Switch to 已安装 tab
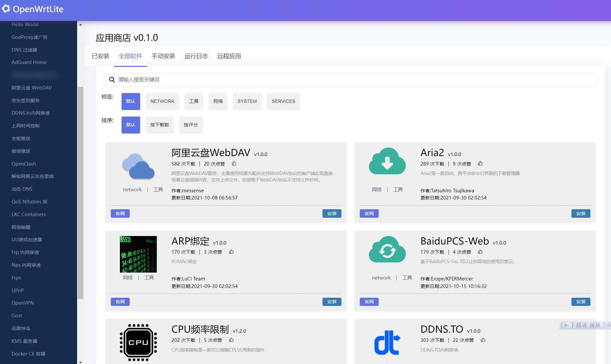611x364 pixels. pyautogui.click(x=101, y=56)
